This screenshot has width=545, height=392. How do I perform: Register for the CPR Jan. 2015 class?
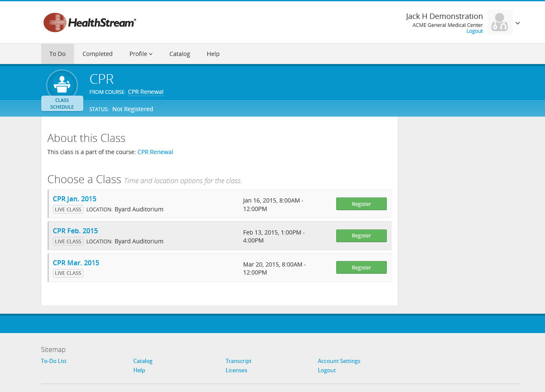(x=362, y=204)
